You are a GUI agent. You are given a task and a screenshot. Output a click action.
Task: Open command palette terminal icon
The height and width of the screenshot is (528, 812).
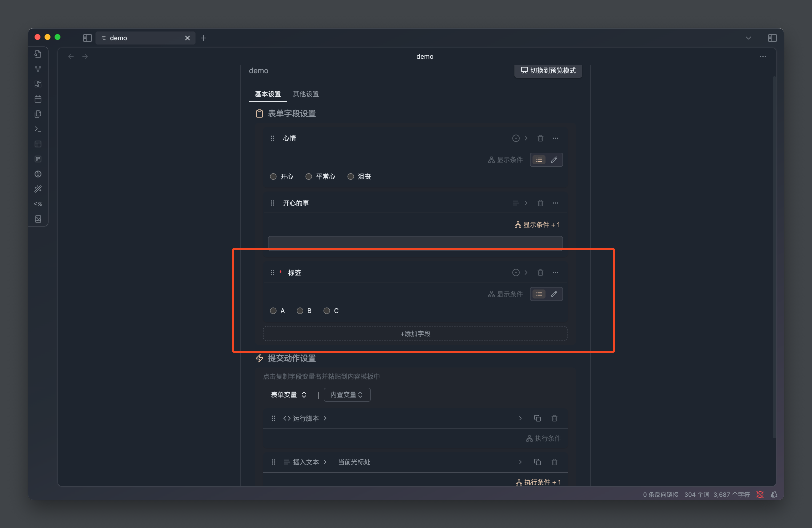click(38, 129)
